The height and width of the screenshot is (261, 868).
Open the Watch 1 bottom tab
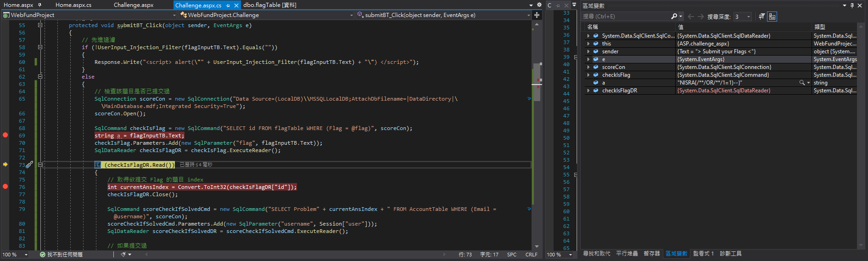coord(703,254)
